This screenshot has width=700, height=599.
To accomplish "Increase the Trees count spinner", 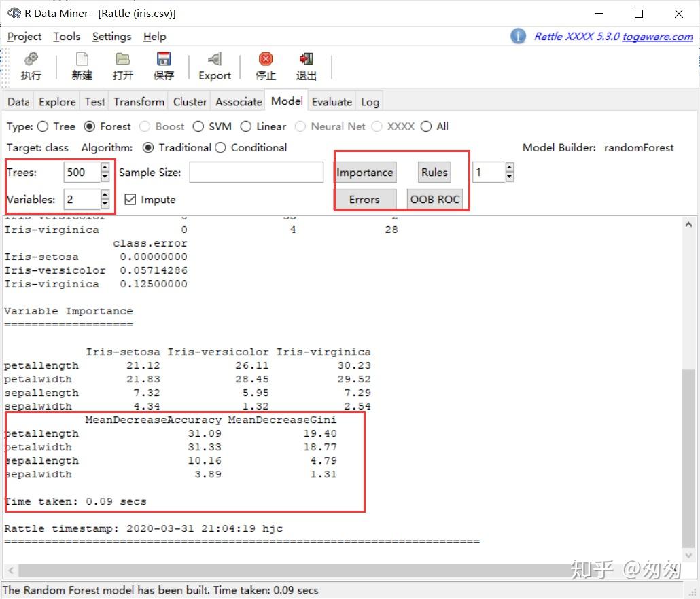I will [x=105, y=168].
